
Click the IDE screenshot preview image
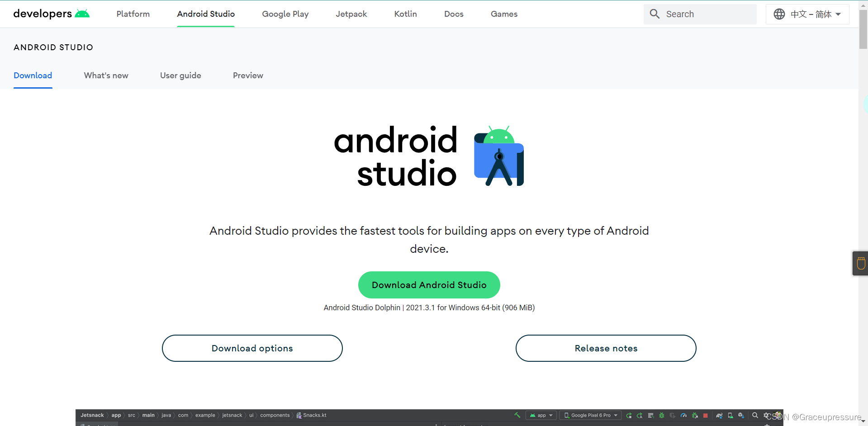[x=429, y=417]
